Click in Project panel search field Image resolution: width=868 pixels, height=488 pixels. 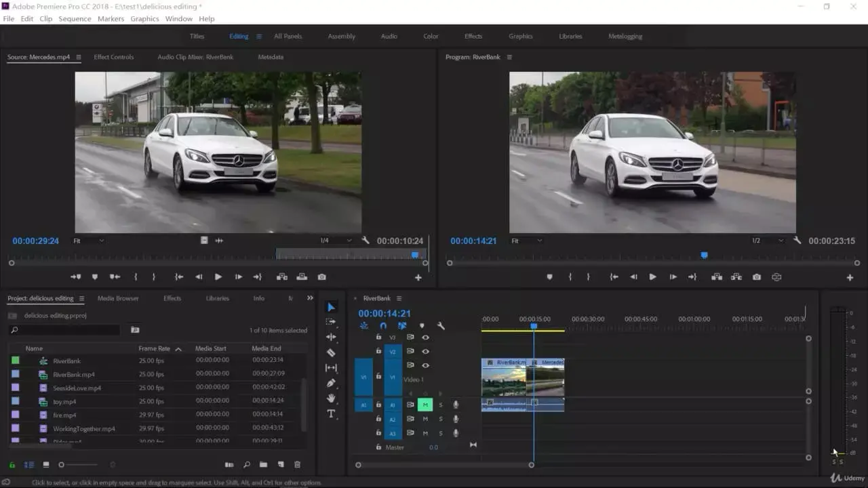tap(64, 330)
